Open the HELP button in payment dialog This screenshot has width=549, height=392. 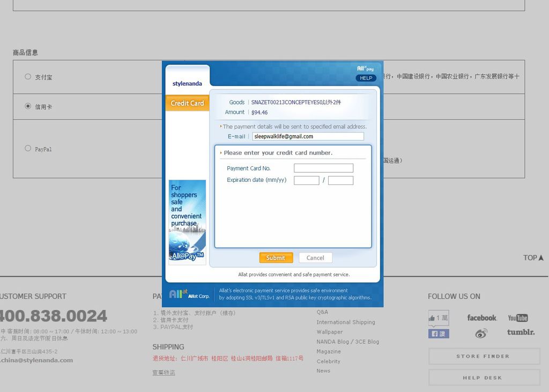tap(366, 78)
